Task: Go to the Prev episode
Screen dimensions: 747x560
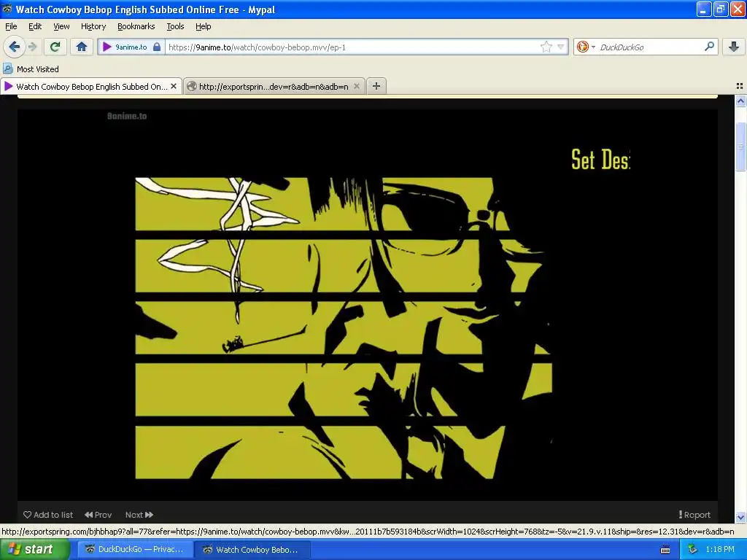Action: (x=98, y=515)
